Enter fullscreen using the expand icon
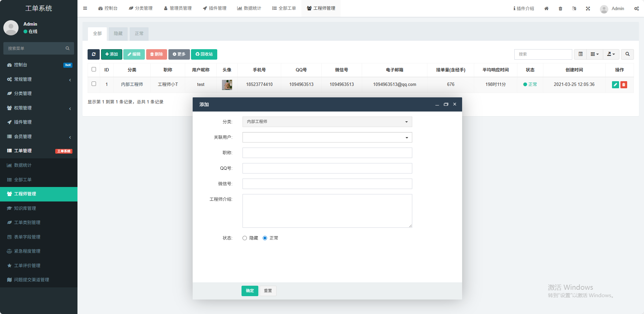Viewport: 644px width, 314px height. [588, 8]
